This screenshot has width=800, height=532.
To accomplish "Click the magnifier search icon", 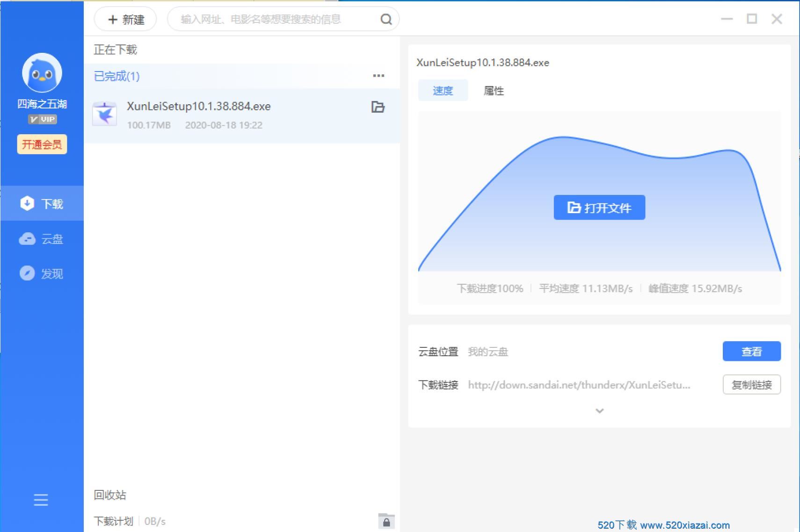I will [386, 19].
